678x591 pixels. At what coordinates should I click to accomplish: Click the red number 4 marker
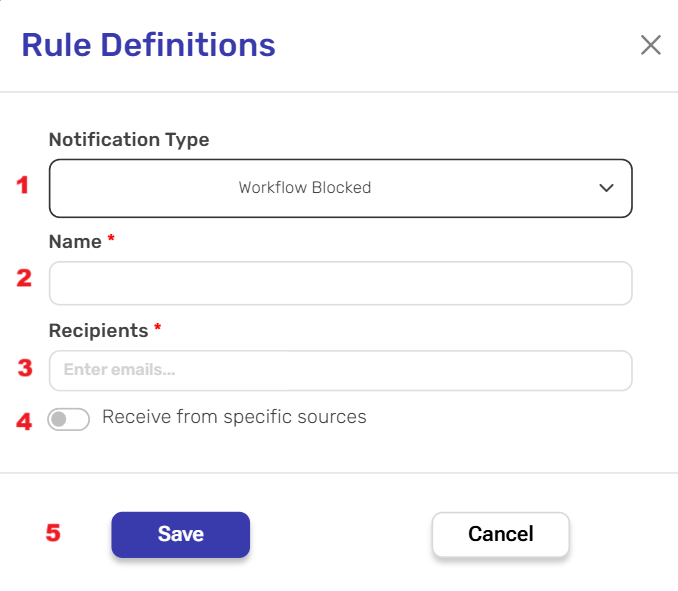(x=25, y=421)
